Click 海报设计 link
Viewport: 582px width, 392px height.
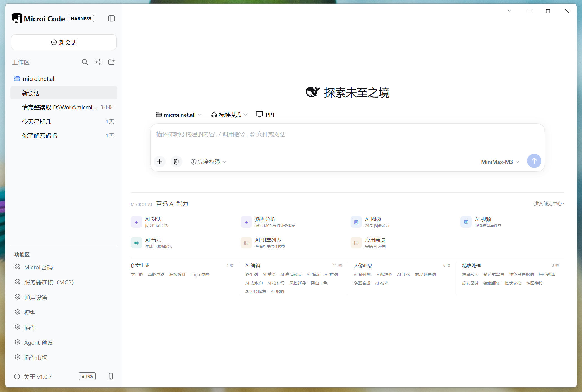click(177, 274)
